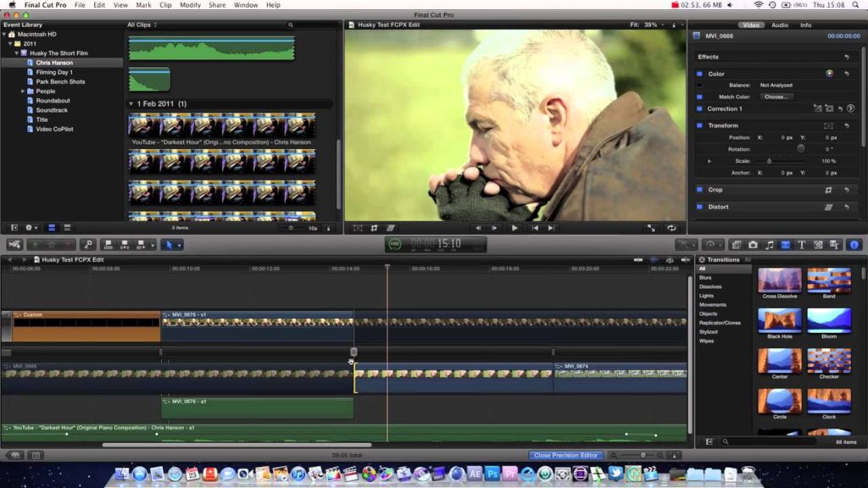This screenshot has width=868, height=488.
Task: Open the event library gear action menu
Action: click(x=31, y=227)
